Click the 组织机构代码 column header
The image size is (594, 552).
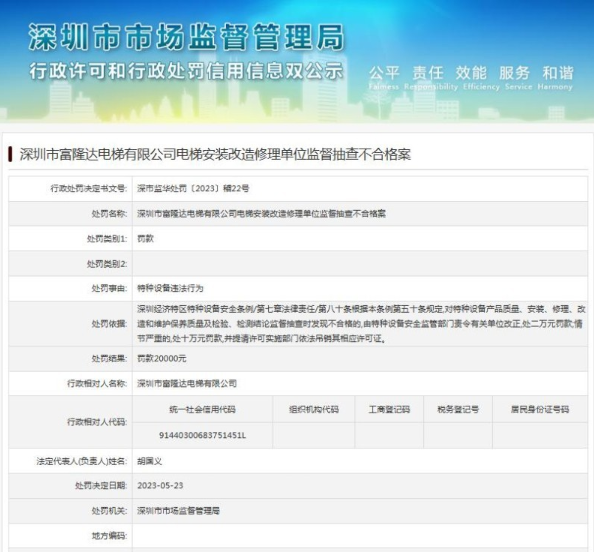point(314,410)
